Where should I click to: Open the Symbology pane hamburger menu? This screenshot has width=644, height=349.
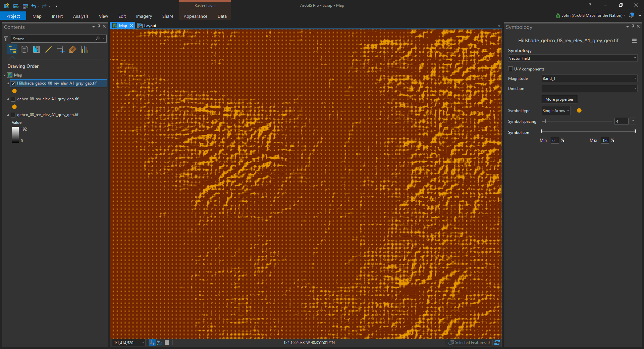point(634,41)
